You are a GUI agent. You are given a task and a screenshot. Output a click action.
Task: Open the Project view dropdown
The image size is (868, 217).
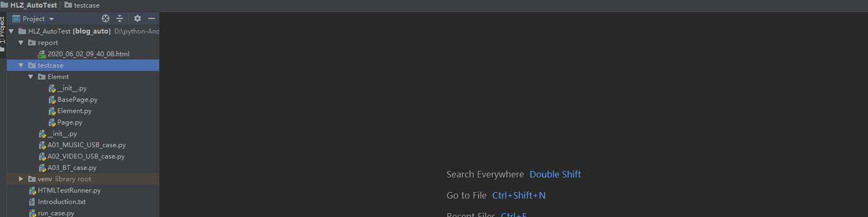coord(34,18)
